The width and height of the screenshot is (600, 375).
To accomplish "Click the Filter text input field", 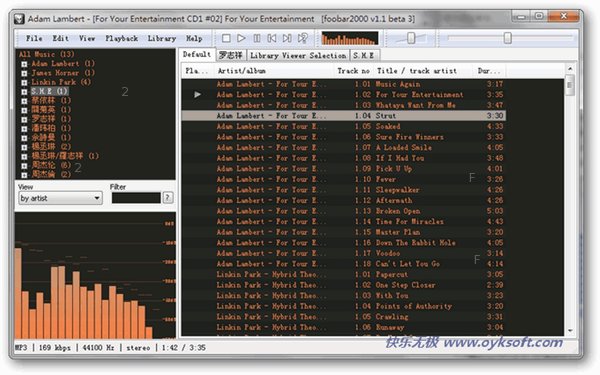I will pos(136,198).
